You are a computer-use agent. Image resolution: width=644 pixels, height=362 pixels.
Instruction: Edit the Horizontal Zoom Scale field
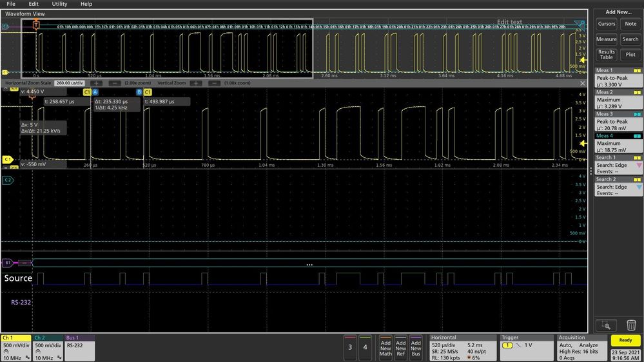point(70,83)
